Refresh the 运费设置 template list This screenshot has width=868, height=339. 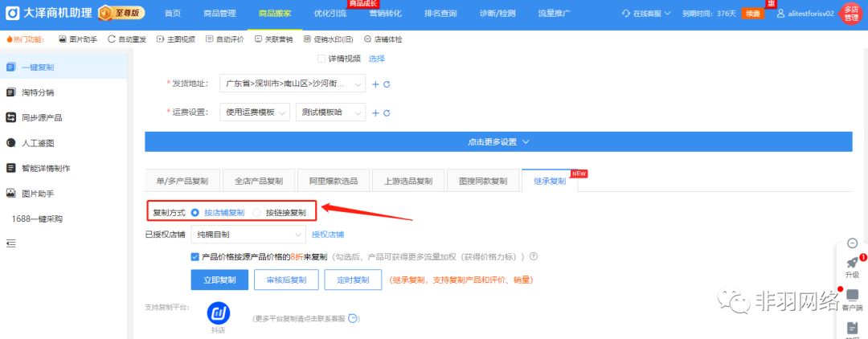(387, 113)
